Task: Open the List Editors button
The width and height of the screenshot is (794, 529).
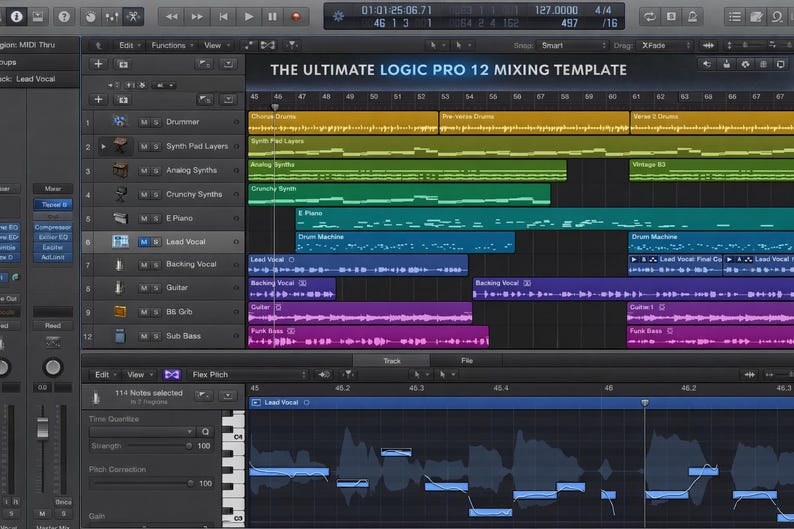Action: pyautogui.click(x=735, y=17)
